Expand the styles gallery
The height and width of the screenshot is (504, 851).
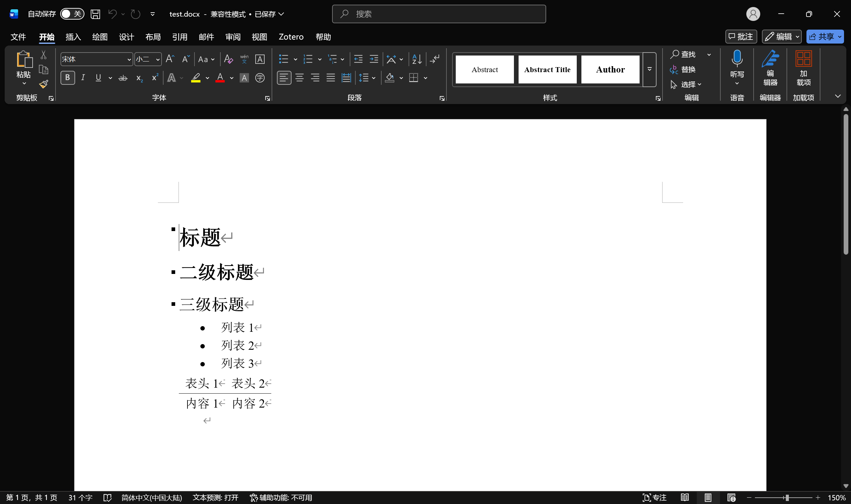coord(649,69)
